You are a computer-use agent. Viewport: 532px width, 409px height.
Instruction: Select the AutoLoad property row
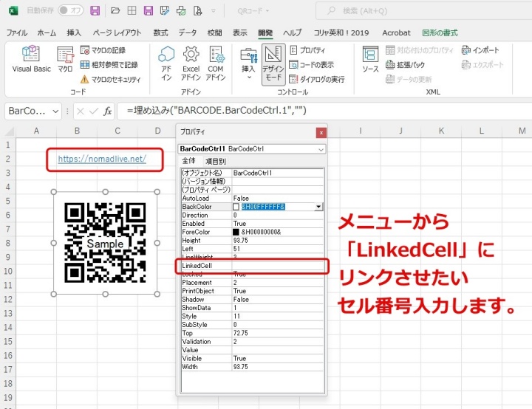tap(253, 198)
